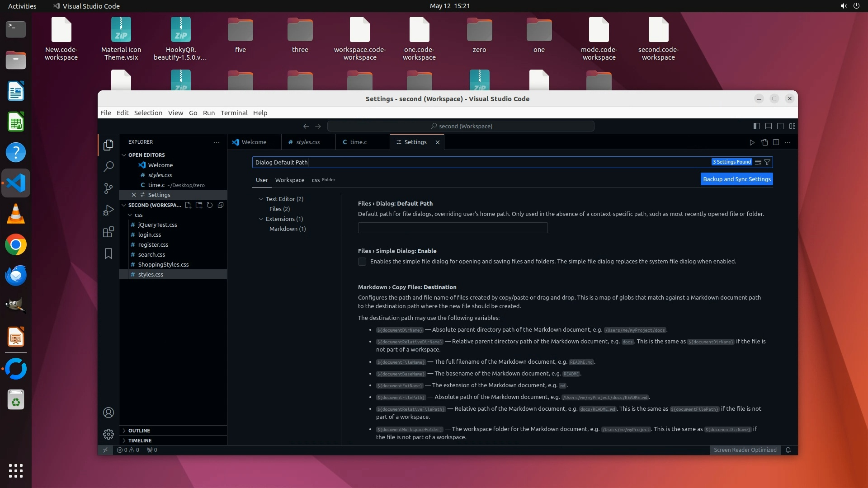Open Run and Debug view
Screen dimensions: 868x488
click(108, 210)
